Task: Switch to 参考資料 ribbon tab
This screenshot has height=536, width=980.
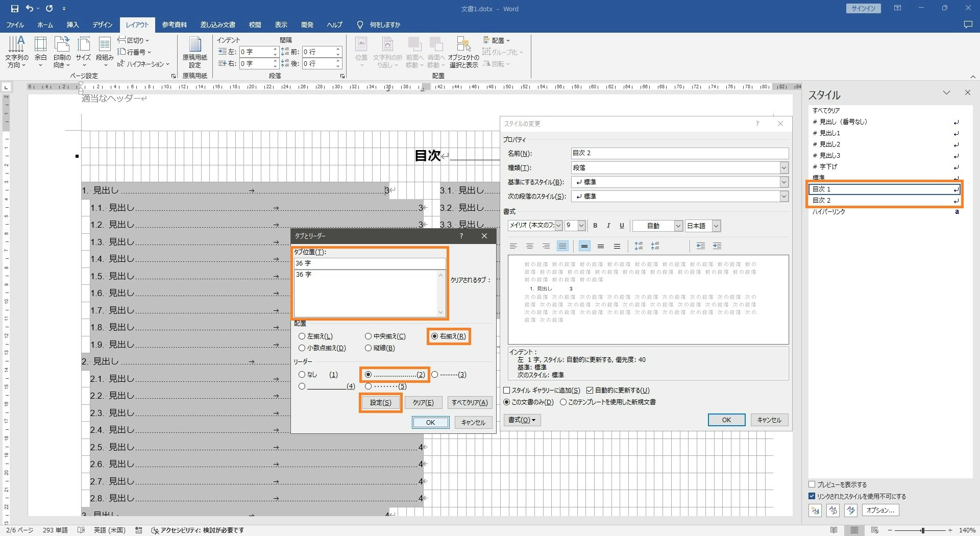Action: coord(174,25)
